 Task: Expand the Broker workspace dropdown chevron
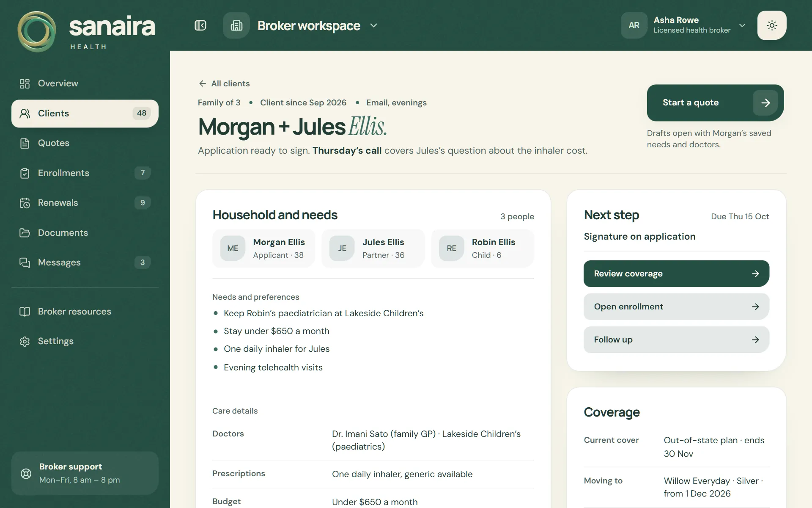(373, 25)
